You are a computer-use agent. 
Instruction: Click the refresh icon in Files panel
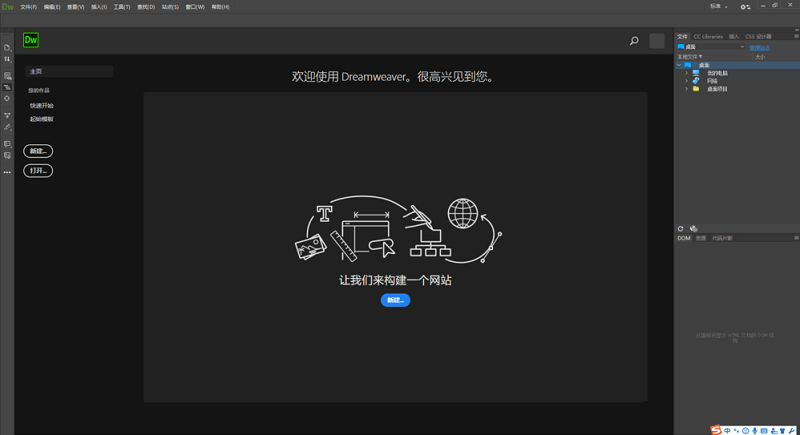coord(680,228)
